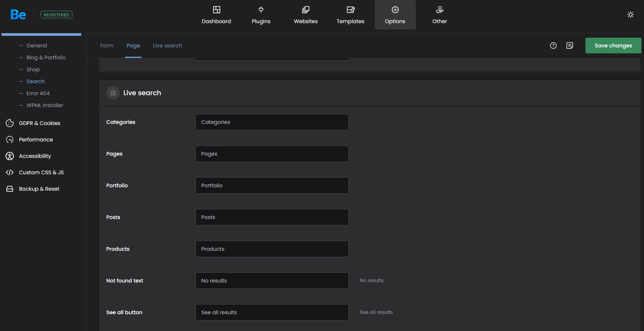The height and width of the screenshot is (331, 644).
Task: Open Custom CSS & JS settings
Action: point(41,172)
